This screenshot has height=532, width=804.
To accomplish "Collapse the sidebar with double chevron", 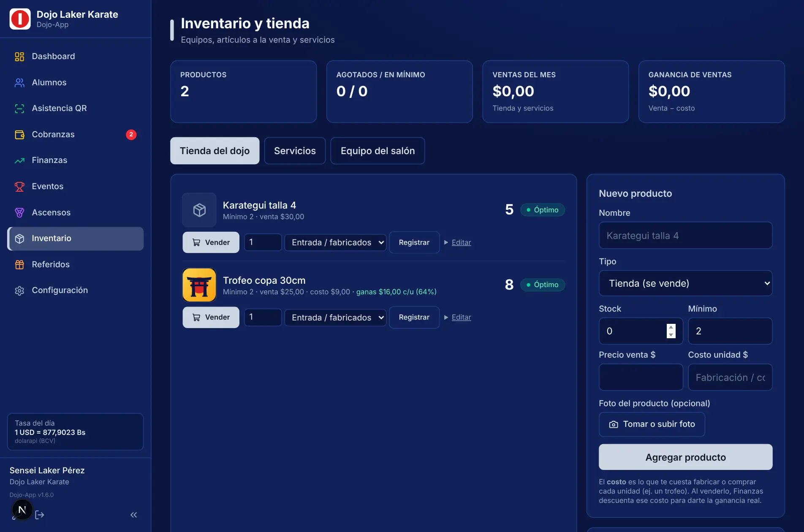I will click(x=134, y=515).
